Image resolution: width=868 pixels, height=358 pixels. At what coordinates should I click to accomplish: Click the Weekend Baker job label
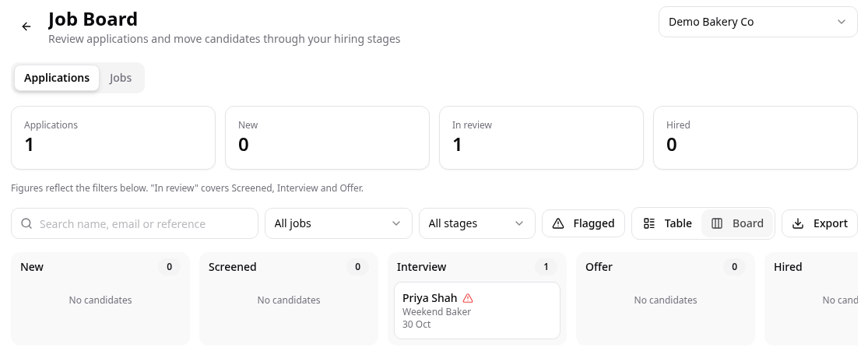[x=436, y=312]
